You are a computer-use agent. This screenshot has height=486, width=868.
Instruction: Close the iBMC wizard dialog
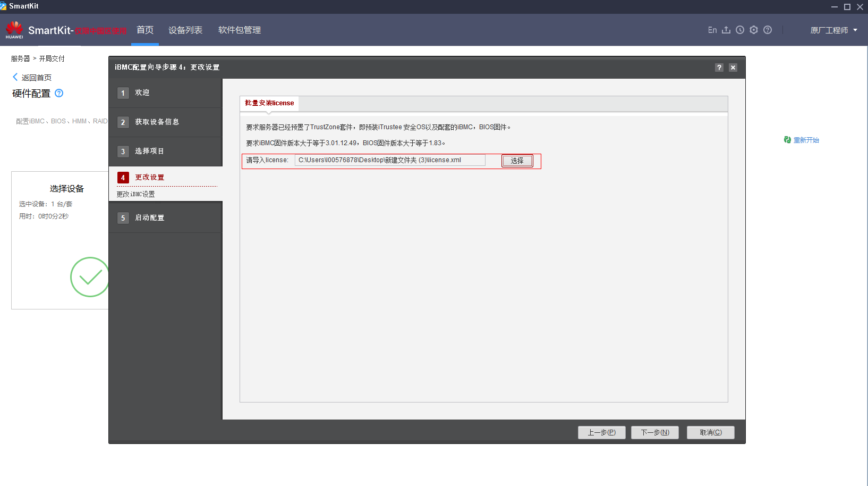733,68
